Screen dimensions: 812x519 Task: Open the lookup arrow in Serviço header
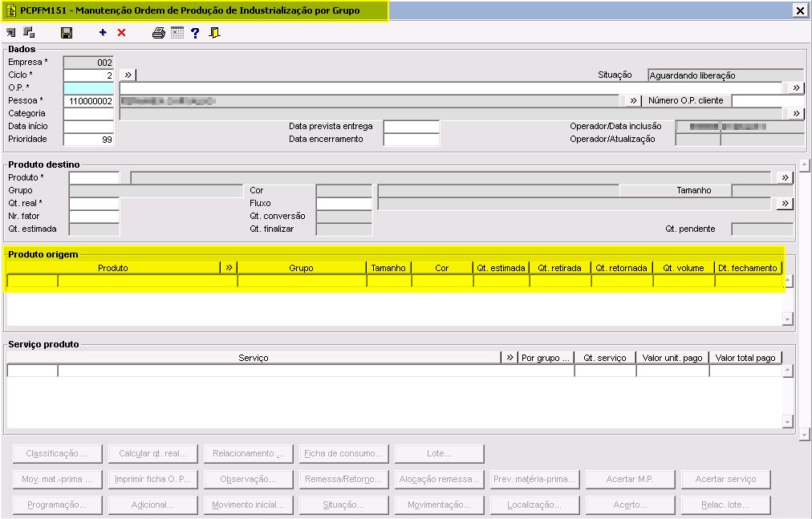click(510, 358)
